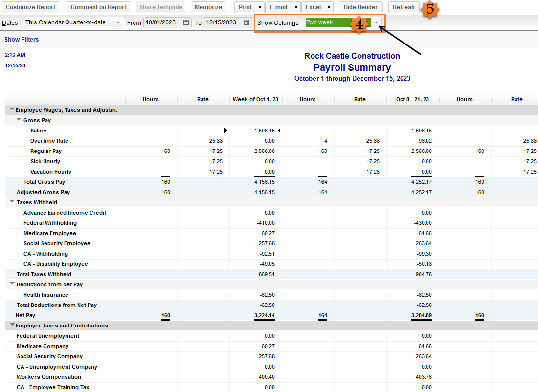
Task: Click the report date 12/15/23 text
Action: (x=15, y=65)
